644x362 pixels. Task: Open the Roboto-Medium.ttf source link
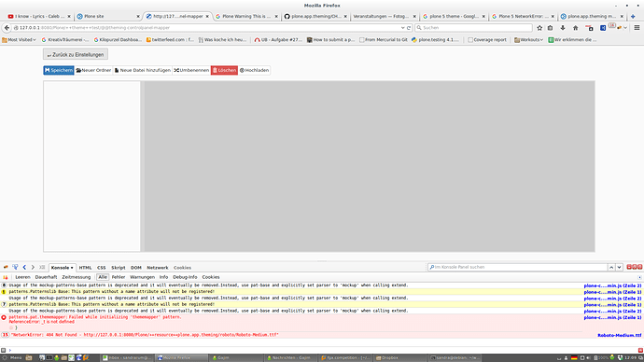[620, 335]
